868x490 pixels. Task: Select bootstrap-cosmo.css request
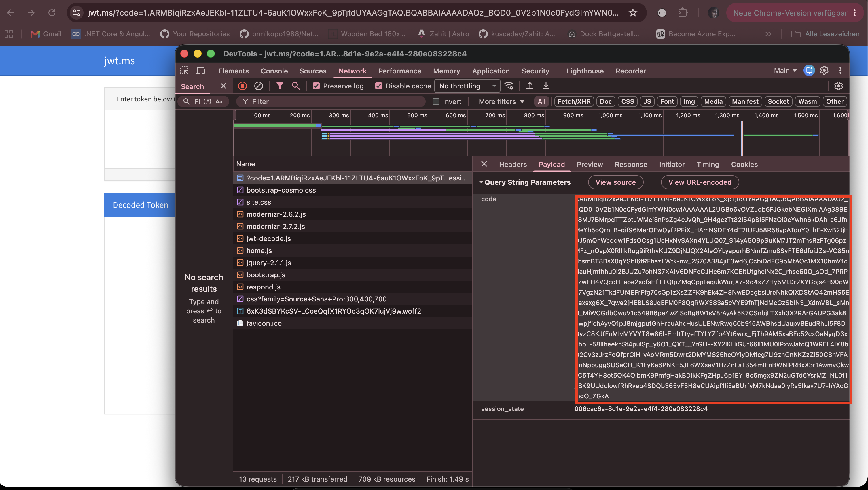tap(352, 190)
